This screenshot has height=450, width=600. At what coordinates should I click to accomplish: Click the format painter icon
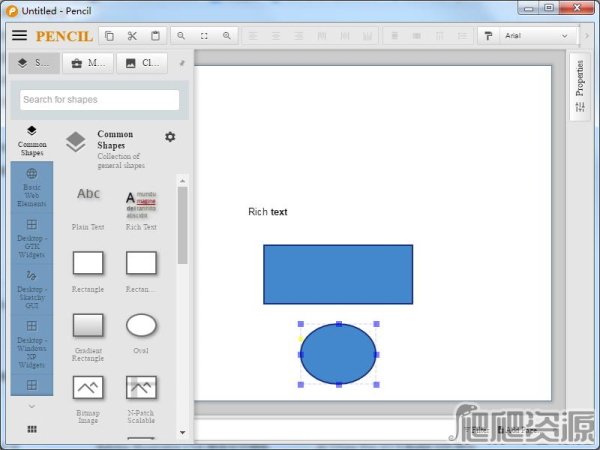click(x=488, y=36)
